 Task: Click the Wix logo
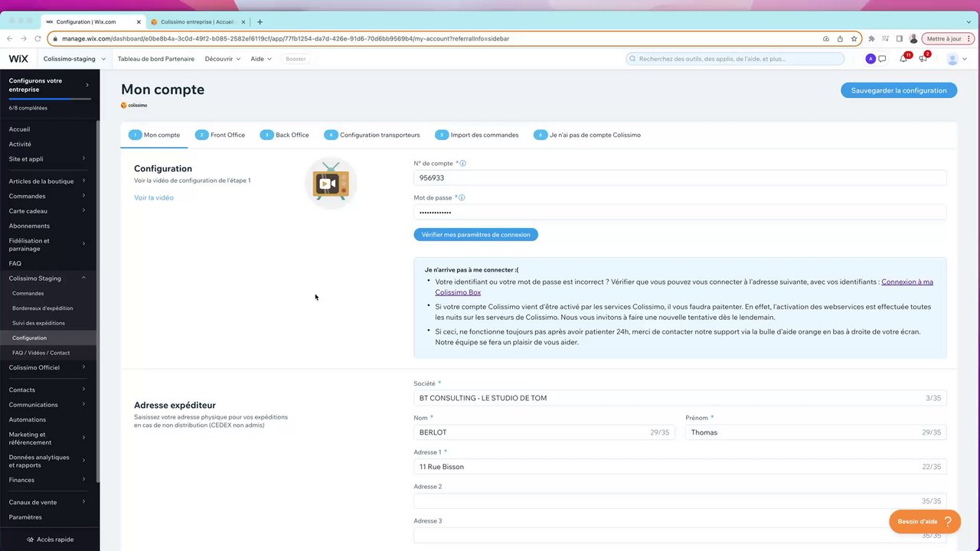tap(18, 59)
